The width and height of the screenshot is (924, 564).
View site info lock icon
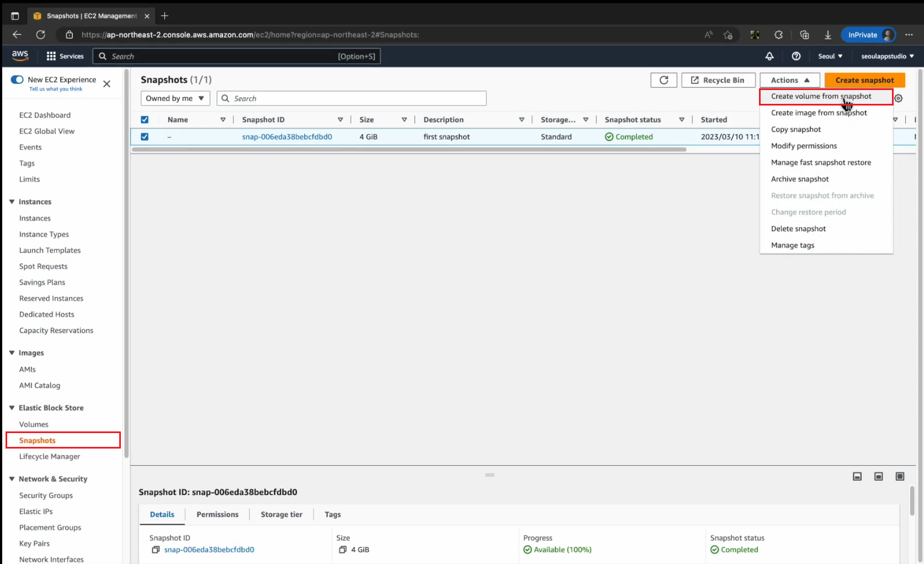70,35
